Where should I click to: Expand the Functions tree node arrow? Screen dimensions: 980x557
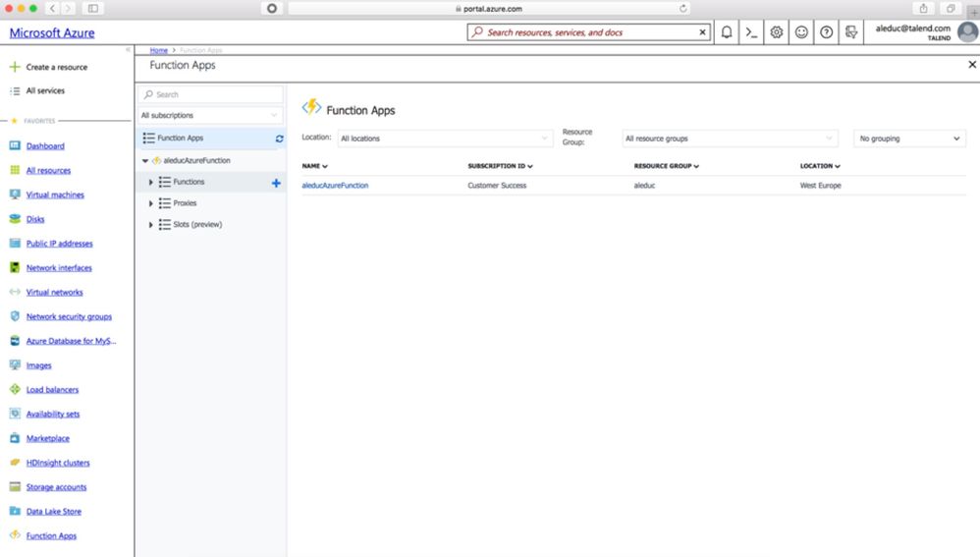pos(150,182)
